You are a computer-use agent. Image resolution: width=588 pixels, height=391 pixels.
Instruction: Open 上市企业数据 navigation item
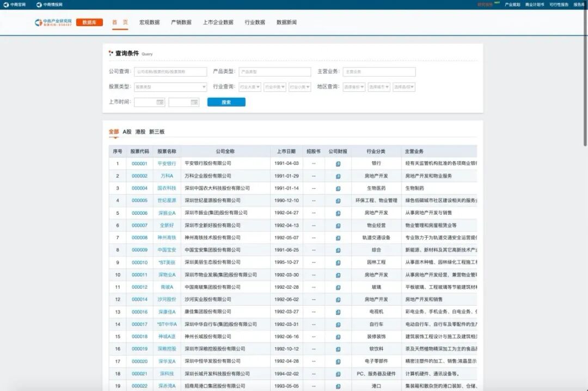[x=218, y=22]
